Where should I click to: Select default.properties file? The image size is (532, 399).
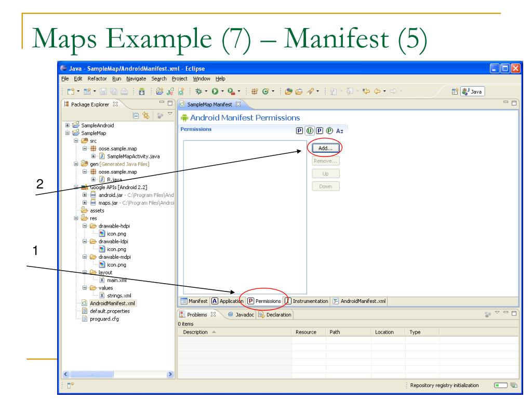110,311
